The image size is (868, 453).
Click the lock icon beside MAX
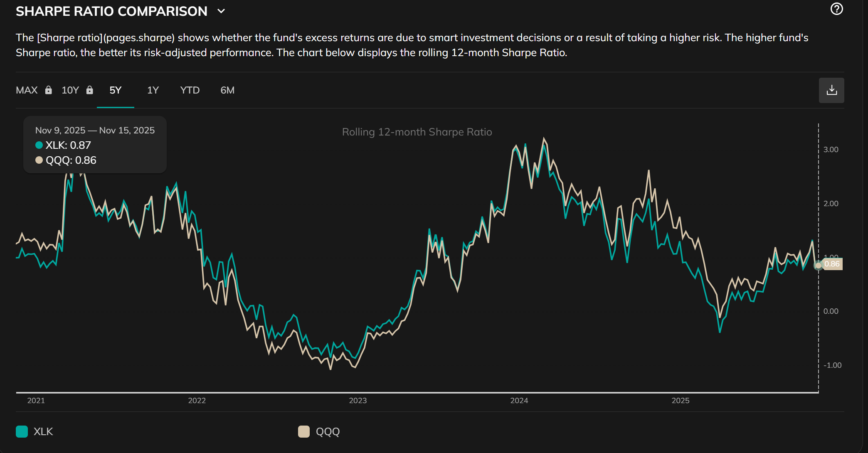pyautogui.click(x=49, y=90)
